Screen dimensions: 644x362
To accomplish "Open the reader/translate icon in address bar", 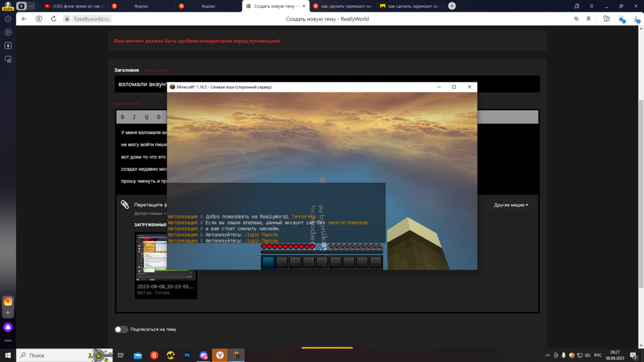I will click(x=576, y=19).
